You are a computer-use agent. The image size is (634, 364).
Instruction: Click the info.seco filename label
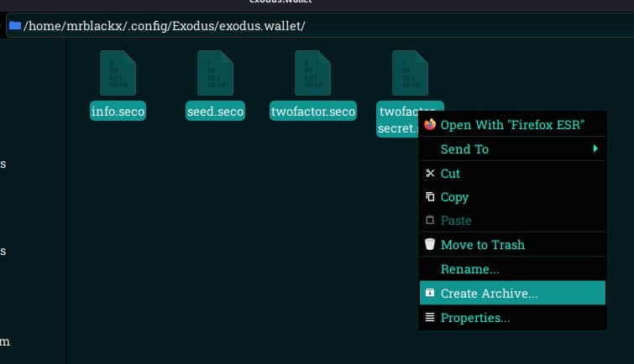[x=118, y=112]
